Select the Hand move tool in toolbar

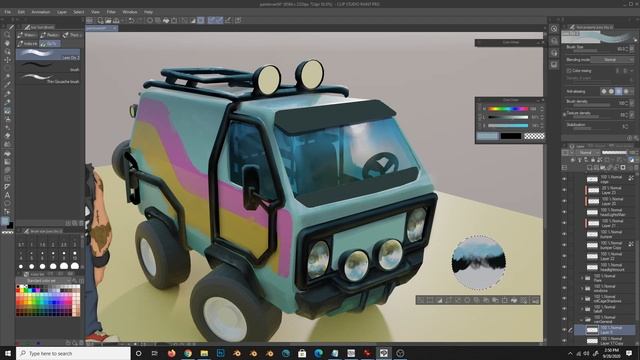coord(7,43)
